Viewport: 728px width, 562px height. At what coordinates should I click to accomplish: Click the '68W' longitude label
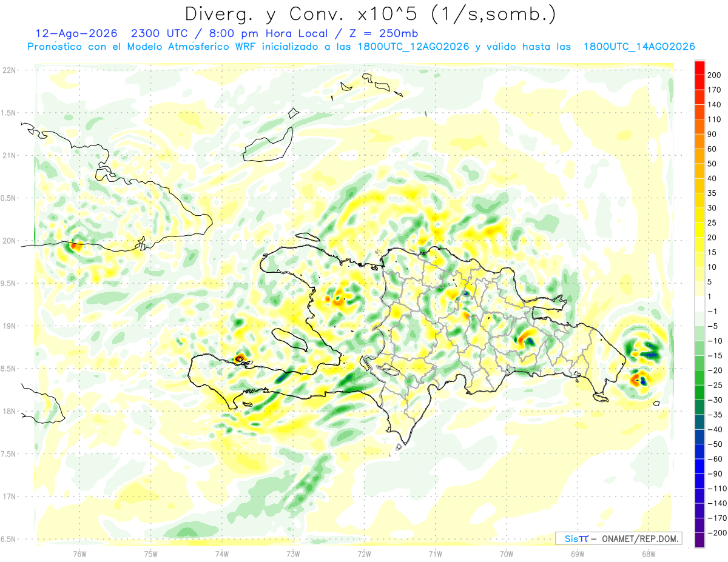click(649, 555)
